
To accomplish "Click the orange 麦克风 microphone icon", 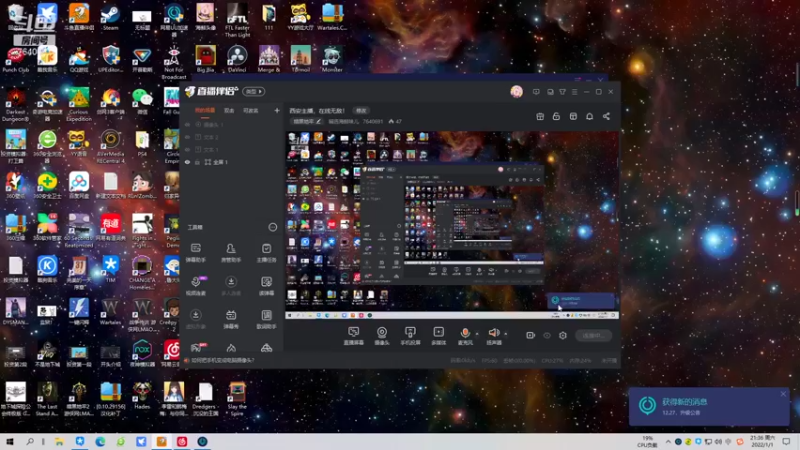I will coord(465,333).
